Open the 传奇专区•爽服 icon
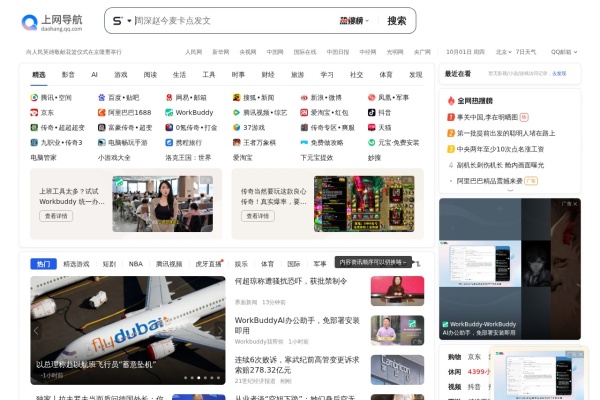Image resolution: width=600 pixels, height=400 pixels. [304, 127]
